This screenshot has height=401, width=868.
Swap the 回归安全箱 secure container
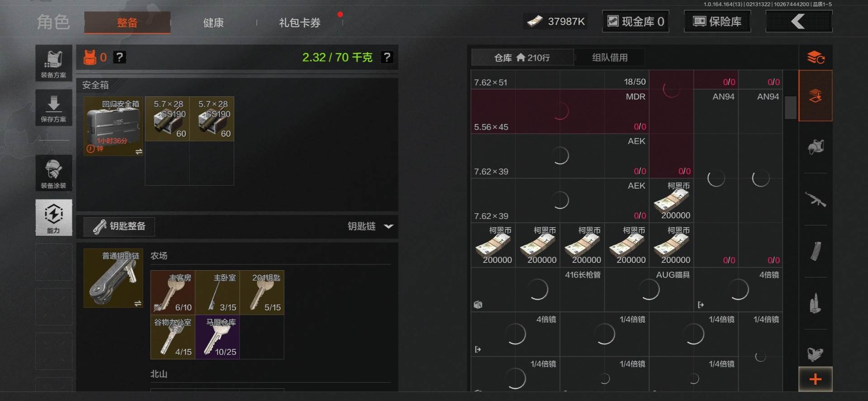coord(139,152)
